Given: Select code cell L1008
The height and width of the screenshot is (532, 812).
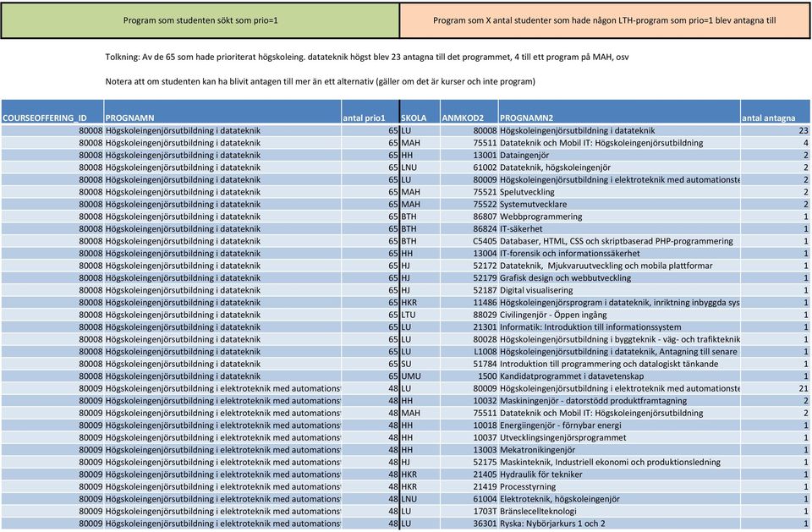Looking at the screenshot, I should pos(469,351).
